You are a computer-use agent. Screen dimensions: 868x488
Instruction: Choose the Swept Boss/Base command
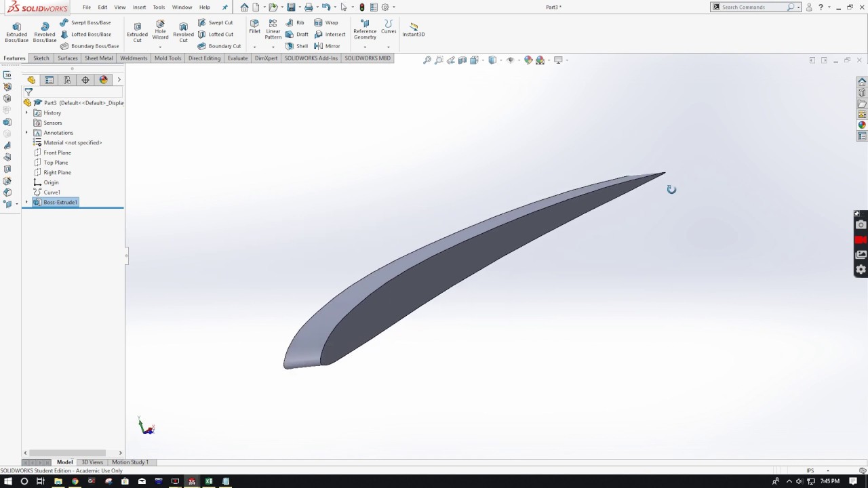click(85, 22)
